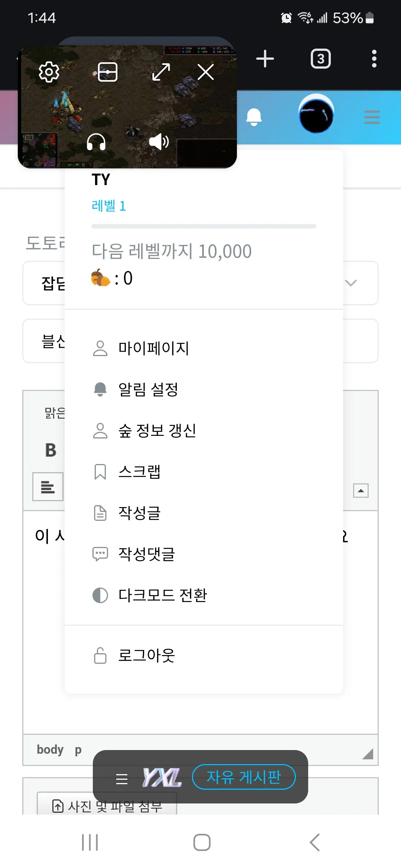Screen dimensions: 401x868
Task: Collapse editor toolbar with arrow button
Action: click(361, 490)
